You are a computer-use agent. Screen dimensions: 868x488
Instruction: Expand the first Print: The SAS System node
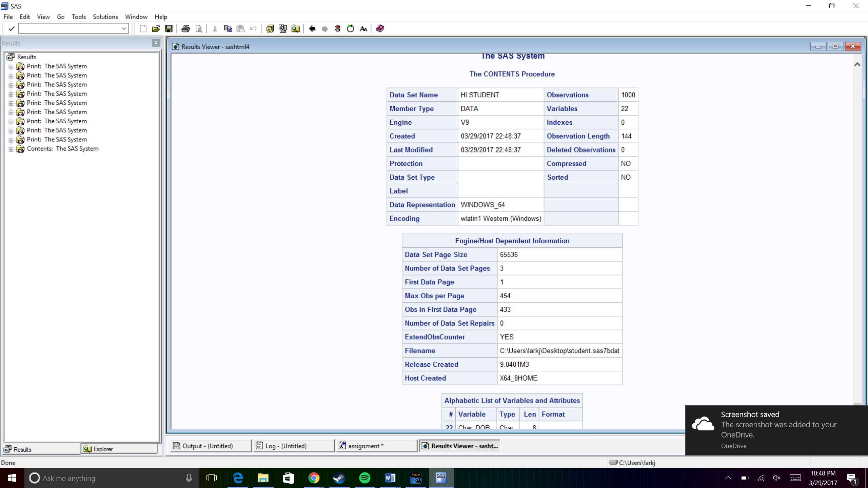pos(11,67)
